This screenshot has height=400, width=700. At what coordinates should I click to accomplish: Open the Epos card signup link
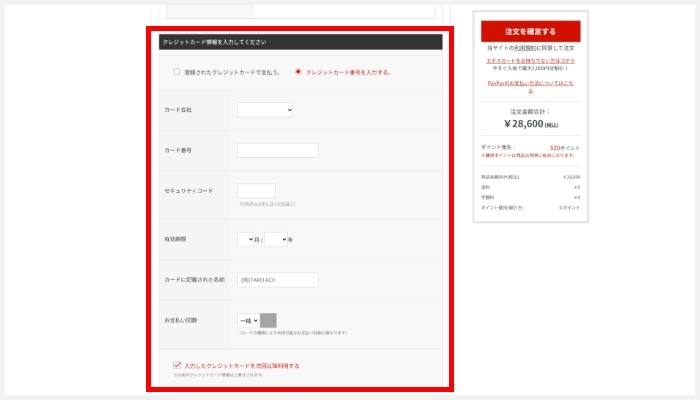coord(530,61)
